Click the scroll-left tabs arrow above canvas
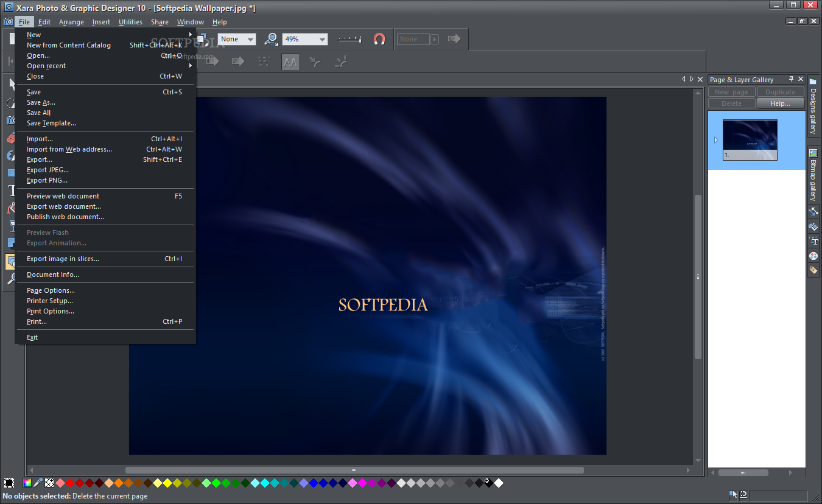Viewport: 822px width, 504px height. tap(684, 79)
